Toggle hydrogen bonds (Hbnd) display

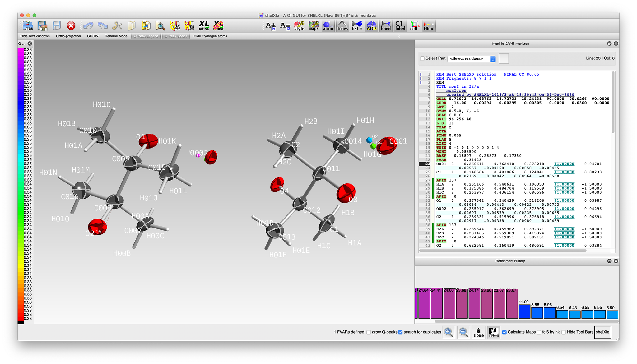[x=429, y=26]
